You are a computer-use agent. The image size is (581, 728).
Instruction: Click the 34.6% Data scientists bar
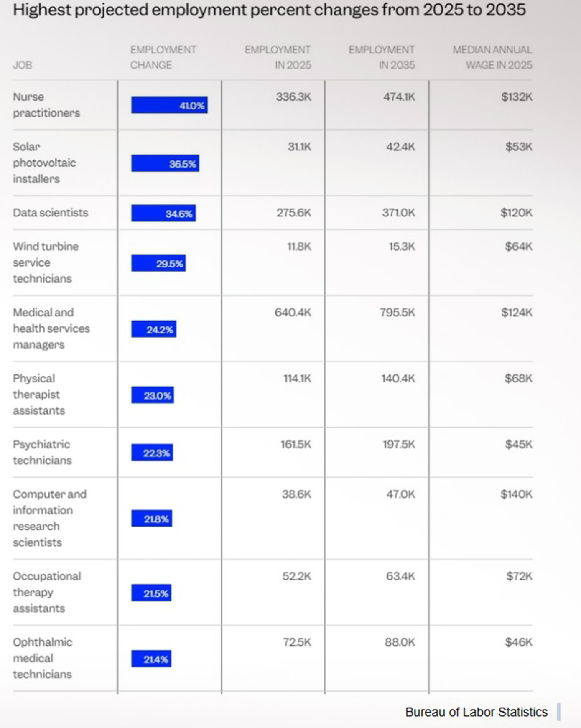pyautogui.click(x=163, y=213)
